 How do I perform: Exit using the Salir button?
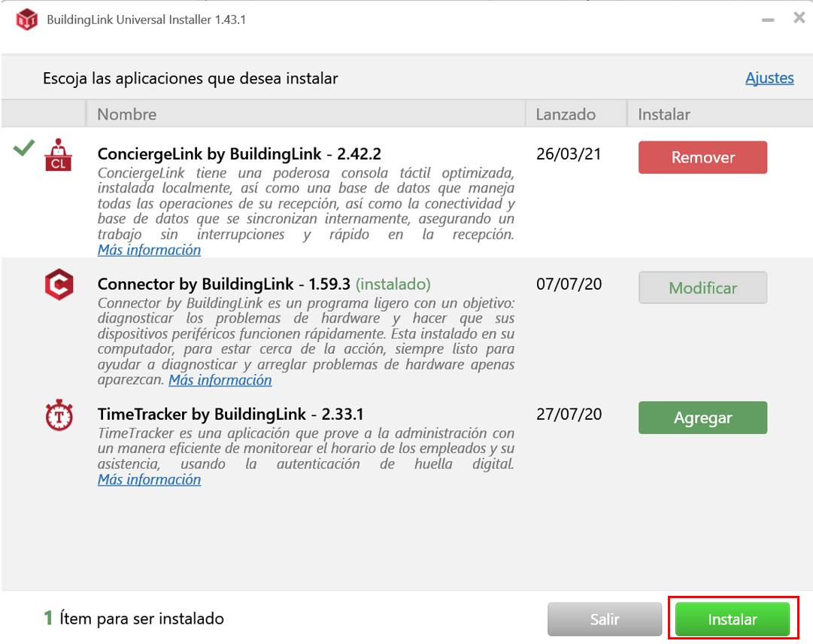pyautogui.click(x=605, y=618)
